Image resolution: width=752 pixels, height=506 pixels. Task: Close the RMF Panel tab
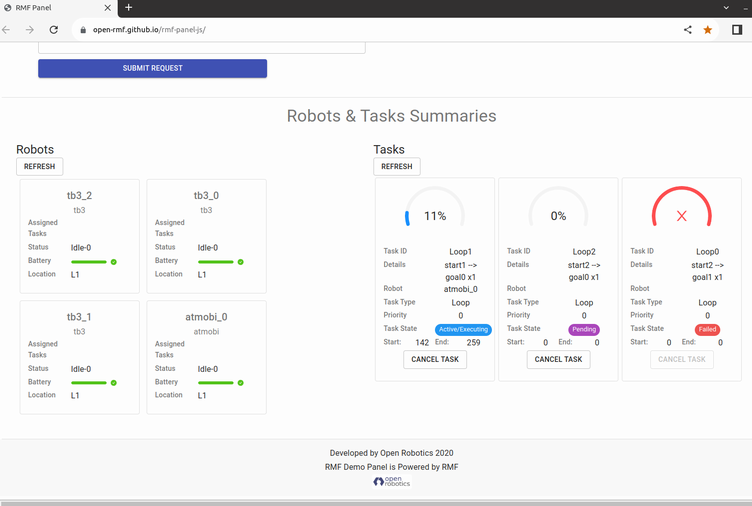107,8
